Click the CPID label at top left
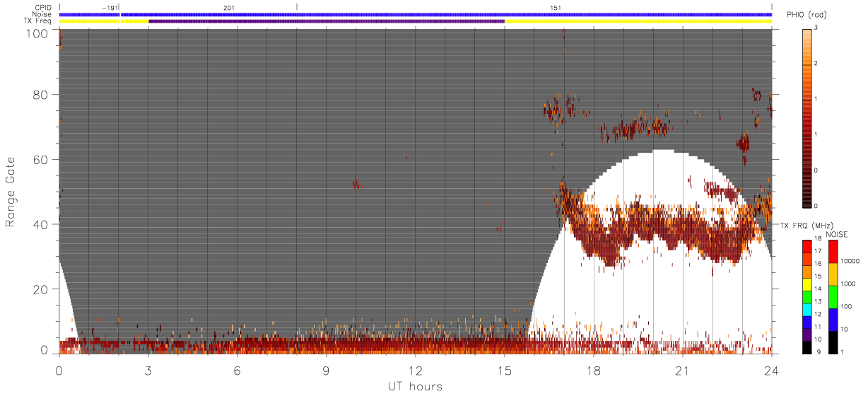868x401 pixels. point(45,7)
